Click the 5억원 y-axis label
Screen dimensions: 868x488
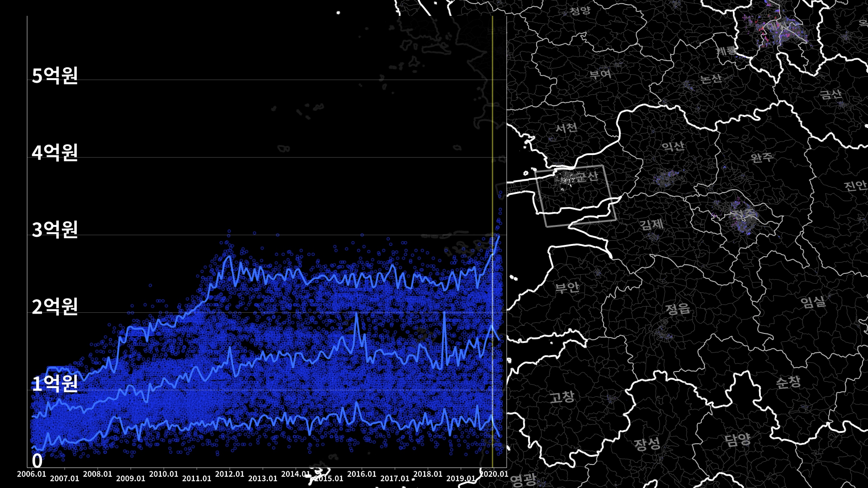pyautogui.click(x=55, y=75)
